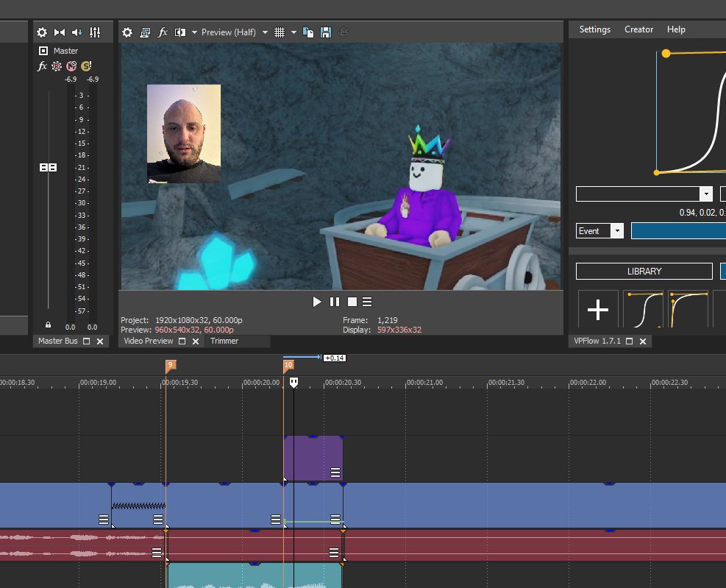
Task: Open the empty VPFlow preset combo box
Action: click(x=644, y=194)
